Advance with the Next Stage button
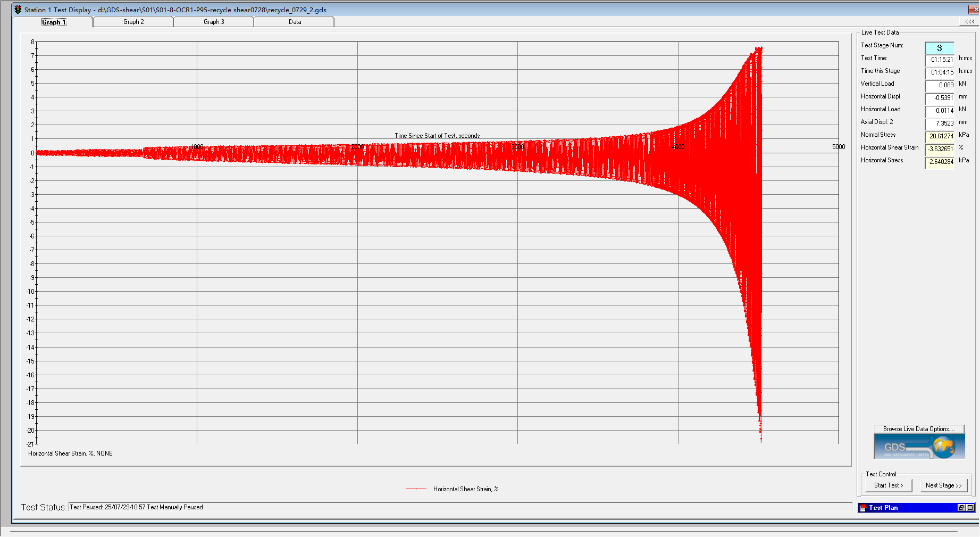The image size is (980, 537). point(943,485)
